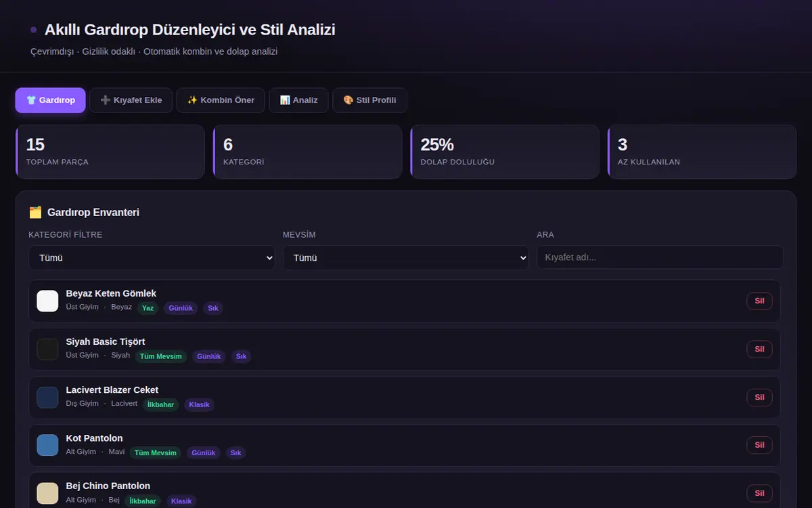Select the item name Beyaz Keten Gömlek

click(111, 293)
